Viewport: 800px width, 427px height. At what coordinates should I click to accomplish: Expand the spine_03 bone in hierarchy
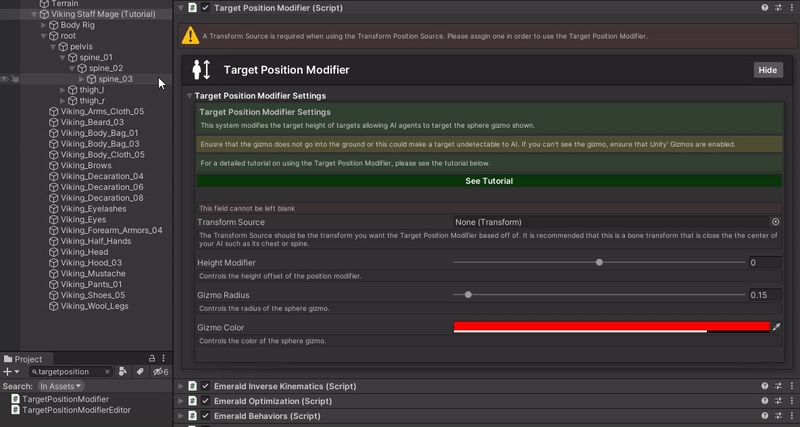[82, 79]
